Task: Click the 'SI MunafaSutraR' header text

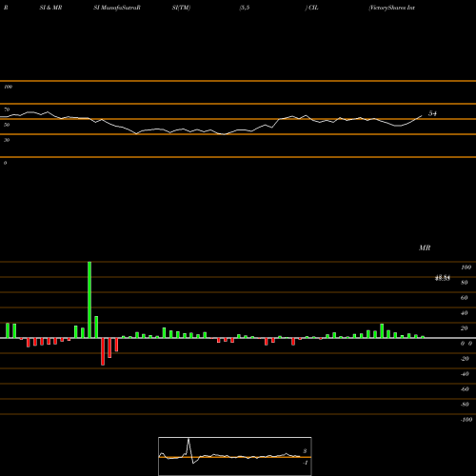Action: point(117,8)
